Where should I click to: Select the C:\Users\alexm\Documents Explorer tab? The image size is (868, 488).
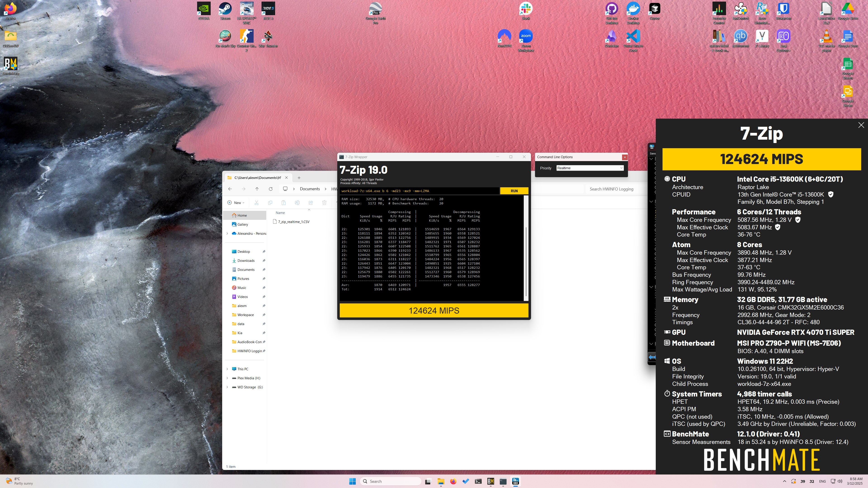point(257,178)
